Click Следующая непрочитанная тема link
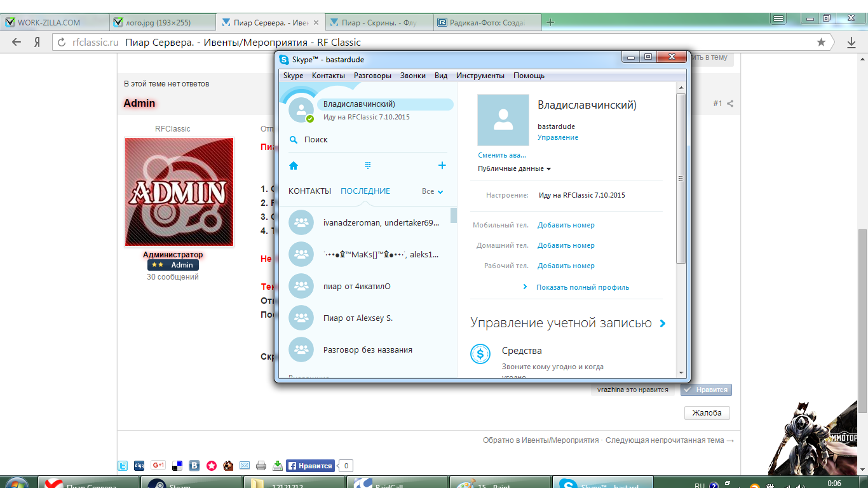 tap(670, 440)
